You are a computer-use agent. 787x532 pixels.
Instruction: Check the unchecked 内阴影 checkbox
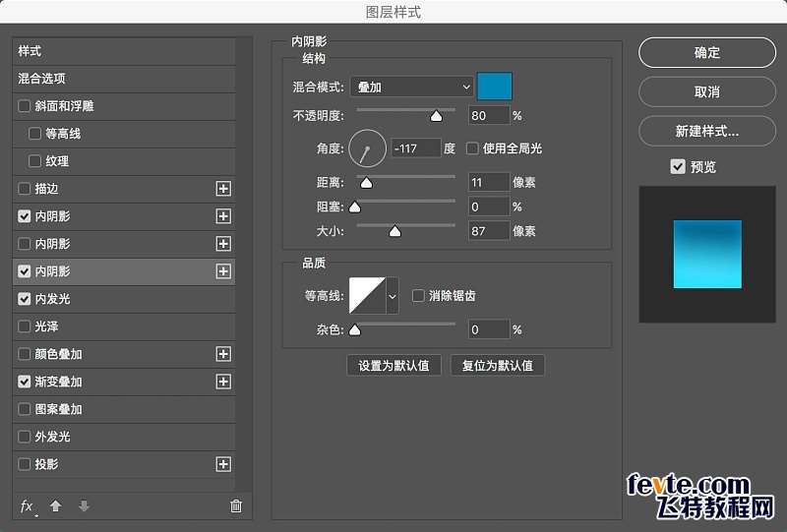click(x=24, y=244)
